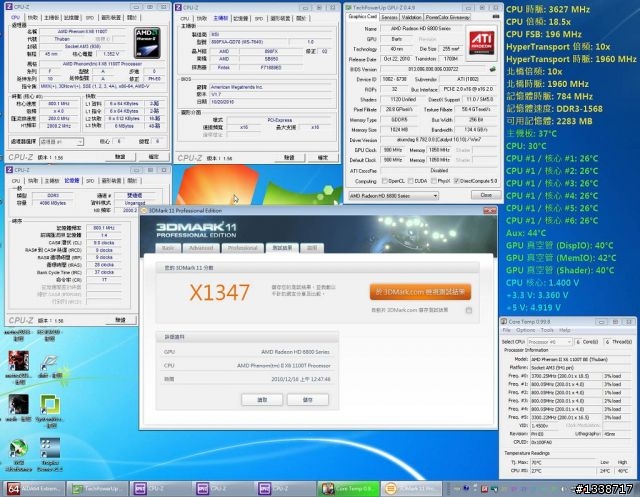Click the Freq. #0 value in Core Temp
Image resolution: width=640 pixels, height=497 pixels.
click(x=566, y=376)
